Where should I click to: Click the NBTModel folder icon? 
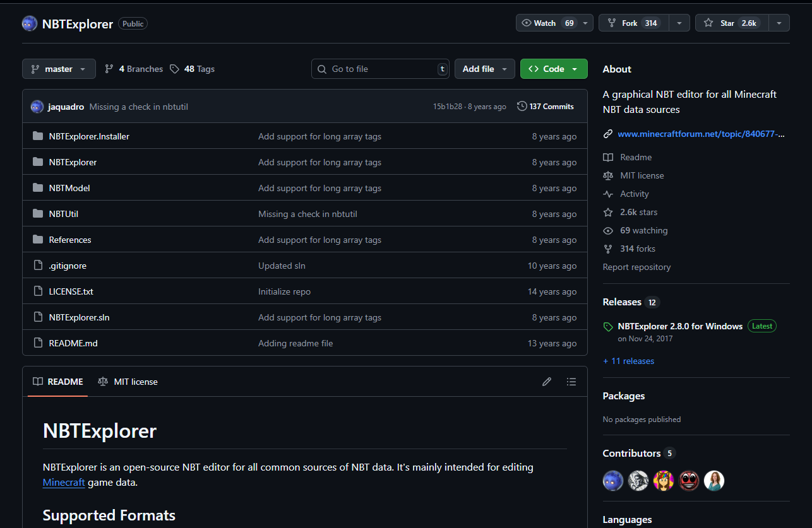pos(38,188)
